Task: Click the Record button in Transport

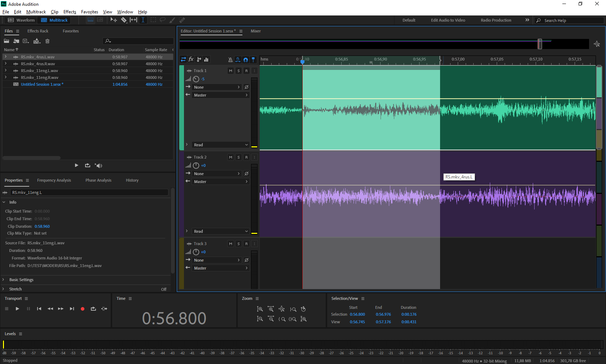Action: 83,309
